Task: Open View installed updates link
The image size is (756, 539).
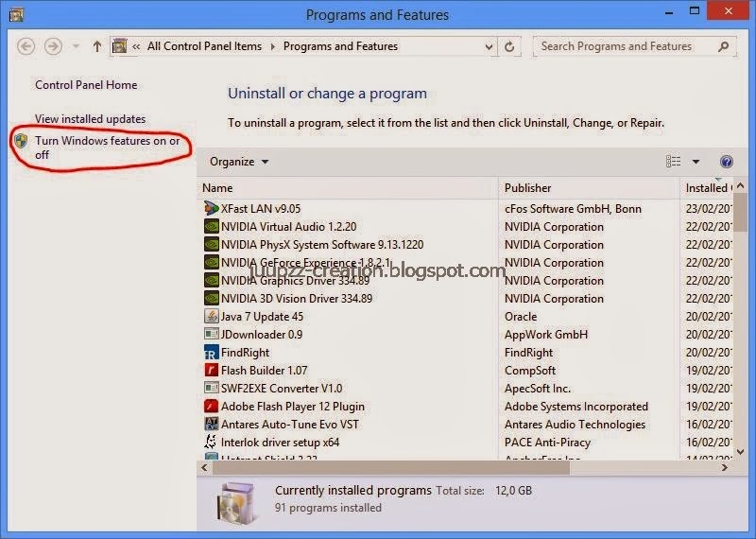Action: 90,119
